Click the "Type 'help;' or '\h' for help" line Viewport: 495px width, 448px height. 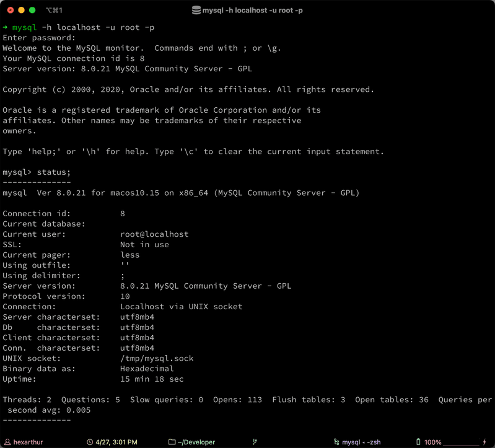tap(193, 152)
